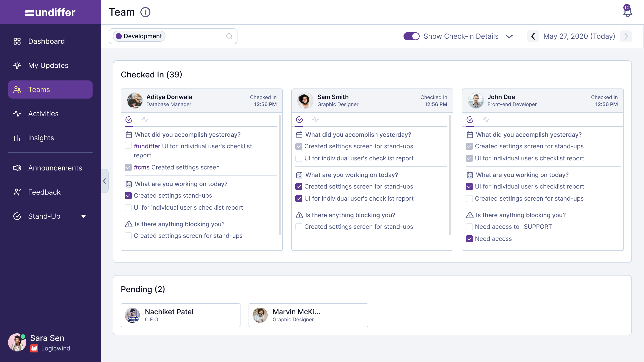Select Sam Smith's check-in checkmark tab
The height and width of the screenshot is (362, 644).
299,120
